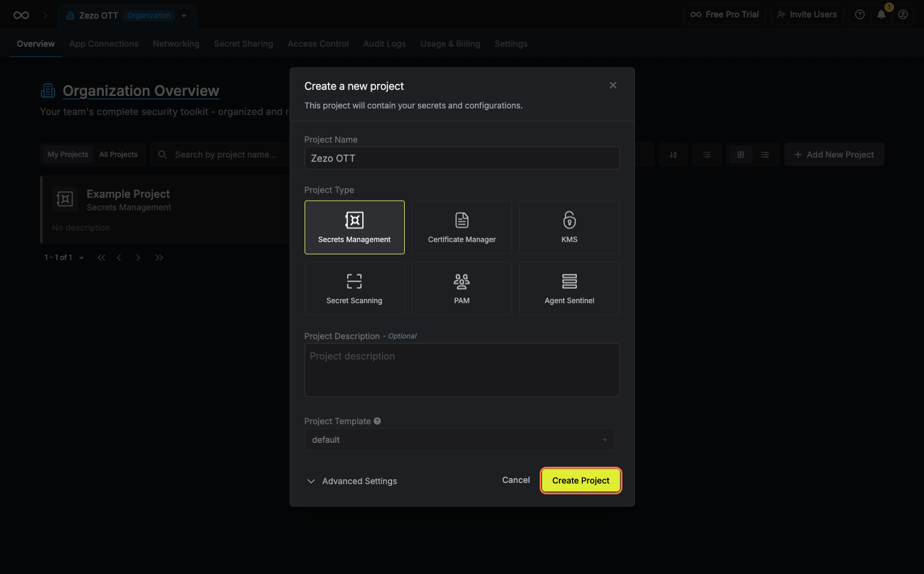Open the user profile icon menu
Screen dimensions: 924x574
pyautogui.click(x=903, y=15)
